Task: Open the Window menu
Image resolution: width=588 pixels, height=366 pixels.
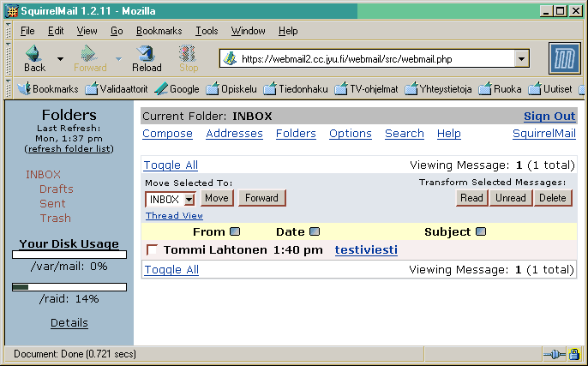Action: point(248,31)
